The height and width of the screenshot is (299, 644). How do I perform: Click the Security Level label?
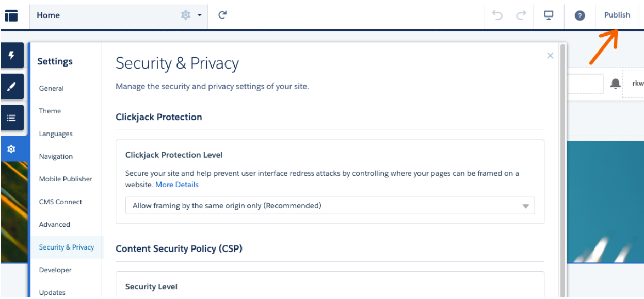151,286
